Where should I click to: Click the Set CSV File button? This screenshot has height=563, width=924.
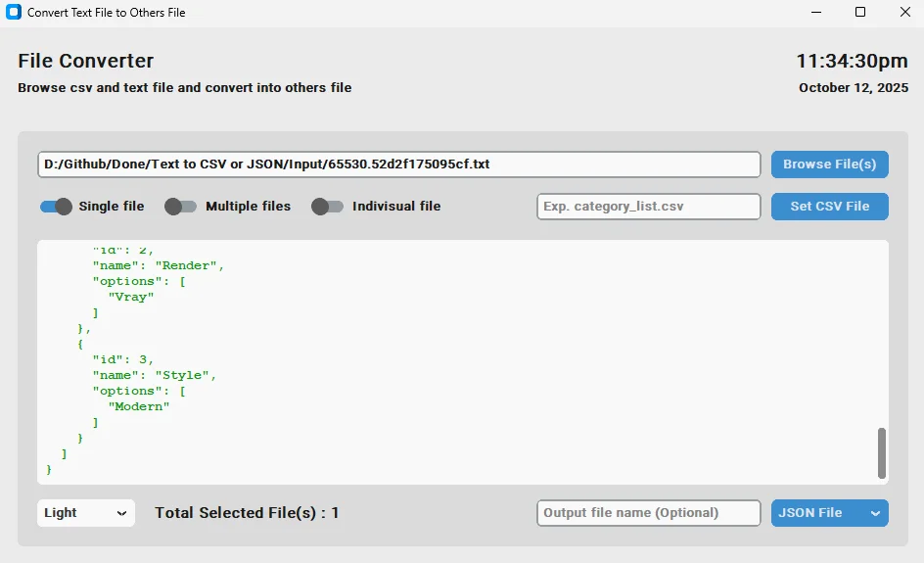[830, 207]
